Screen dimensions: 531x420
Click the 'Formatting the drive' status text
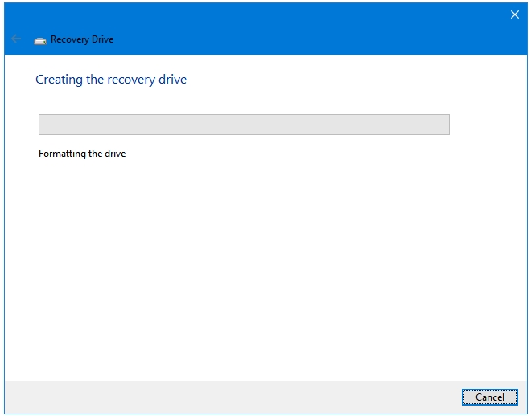click(x=82, y=154)
